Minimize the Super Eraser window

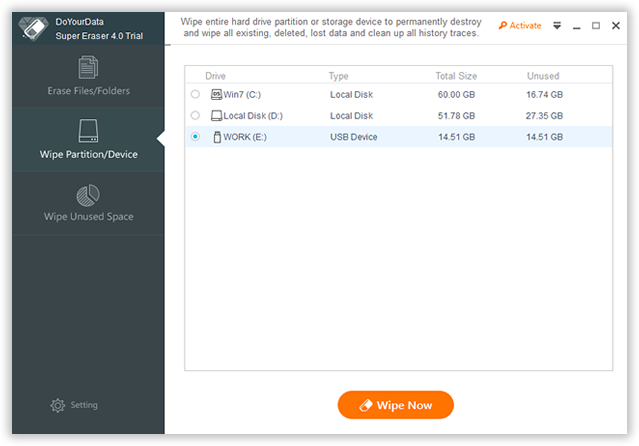(x=576, y=27)
